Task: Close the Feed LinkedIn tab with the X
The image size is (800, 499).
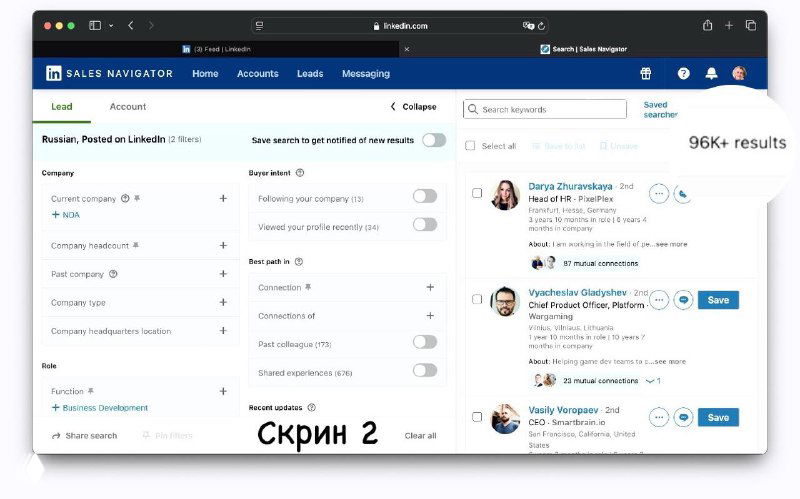Action: pyautogui.click(x=407, y=49)
